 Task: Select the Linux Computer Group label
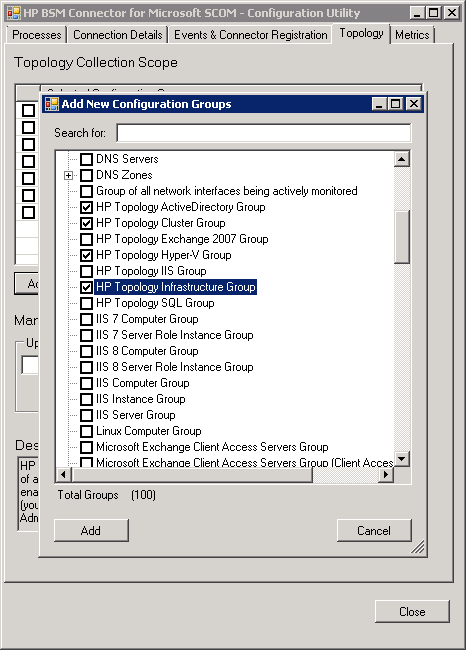click(148, 431)
